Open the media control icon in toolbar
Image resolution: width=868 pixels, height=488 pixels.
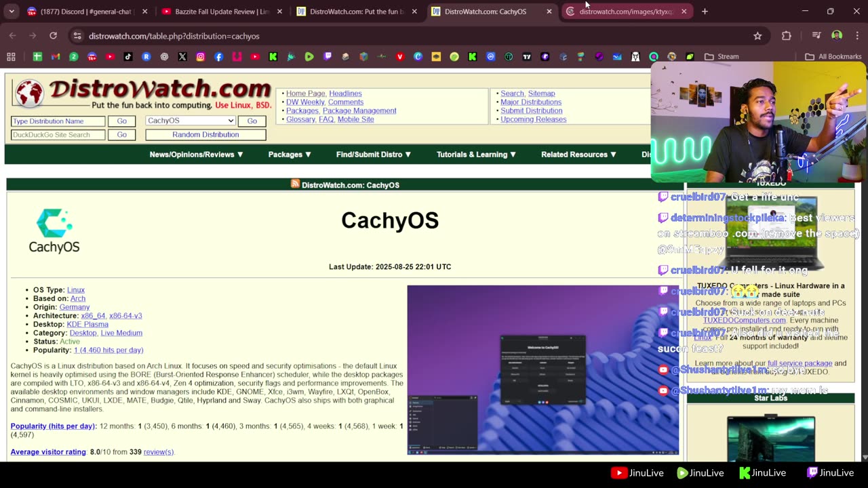tap(816, 36)
